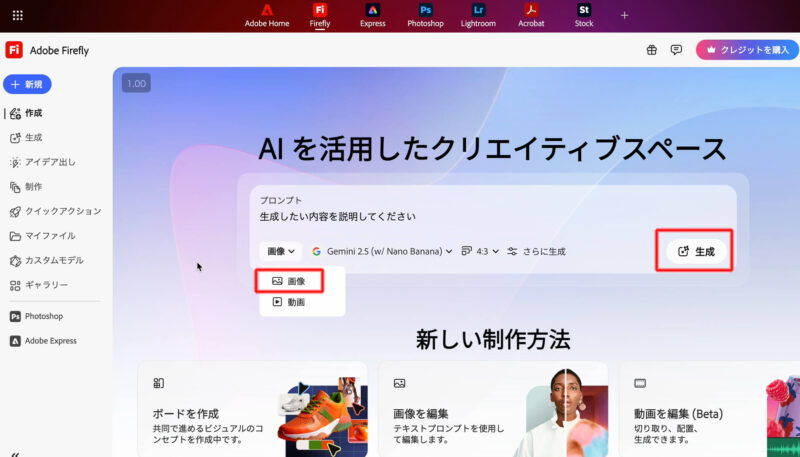Screen dimensions: 800x457
Task: Collapse the sidebar with double chevron
Action: click(x=15, y=454)
